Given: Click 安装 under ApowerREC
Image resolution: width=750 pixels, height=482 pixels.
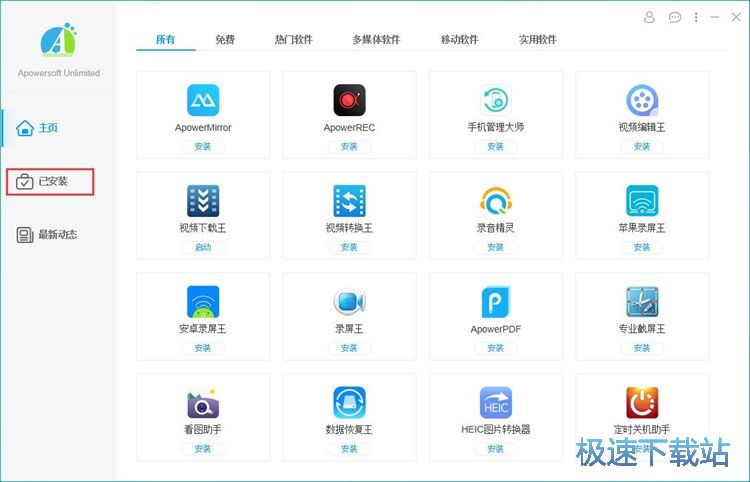Looking at the screenshot, I should tap(349, 147).
